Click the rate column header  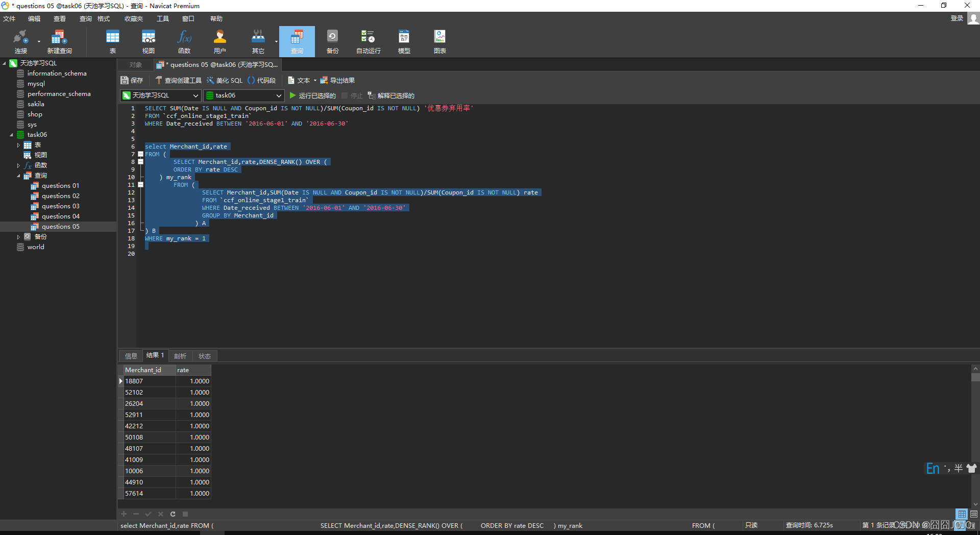pyautogui.click(x=193, y=370)
